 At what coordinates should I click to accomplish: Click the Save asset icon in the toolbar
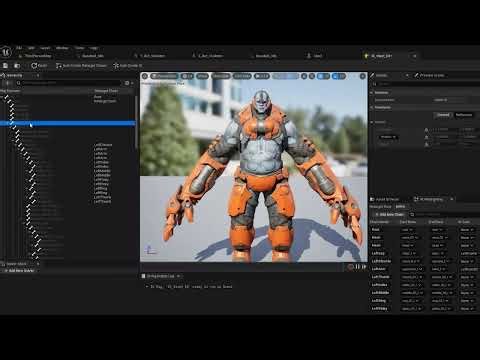pos(6,66)
